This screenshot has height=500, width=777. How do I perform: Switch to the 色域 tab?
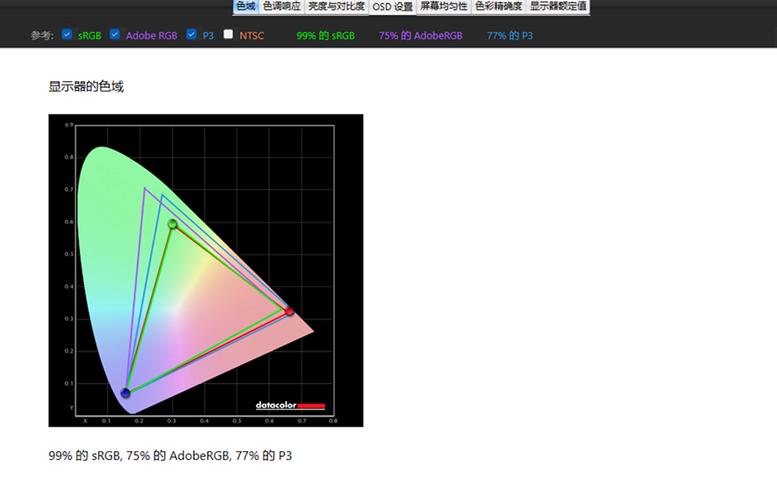pyautogui.click(x=246, y=6)
